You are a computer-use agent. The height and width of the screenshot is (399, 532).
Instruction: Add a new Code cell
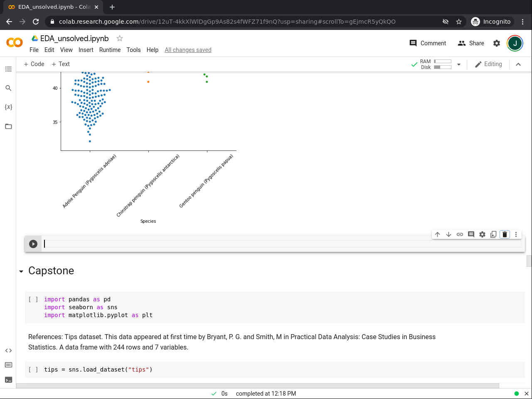tap(34, 64)
